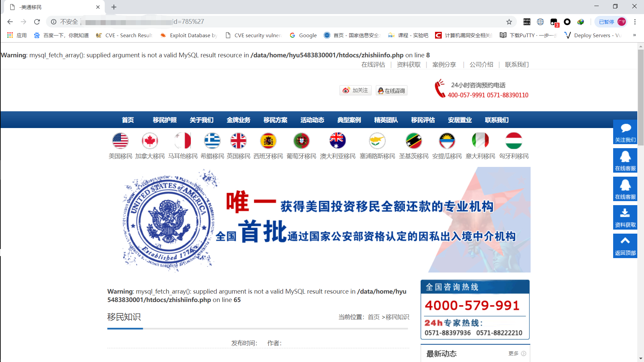Click the Antigua flag icon
Screen dimensions: 644x362
click(447, 141)
